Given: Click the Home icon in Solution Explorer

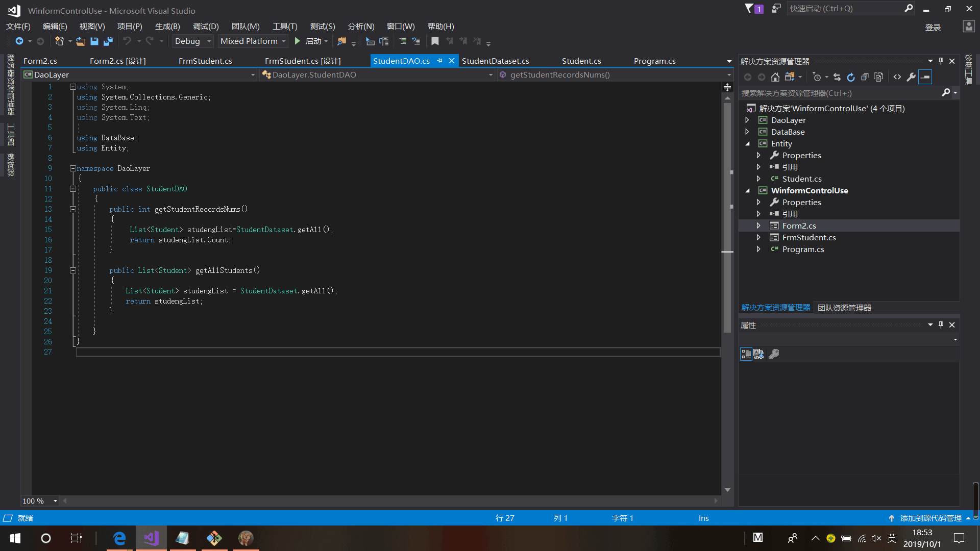Looking at the screenshot, I should pyautogui.click(x=775, y=77).
